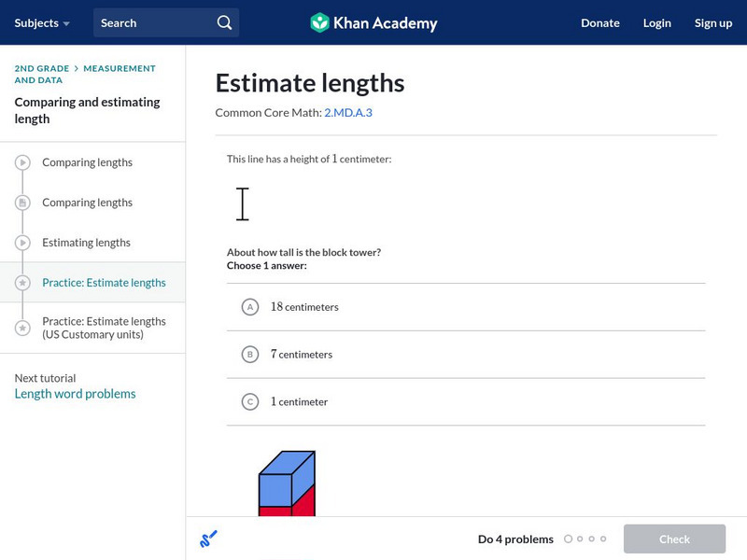Click the Donate menu item
Viewport: 747px width, 560px height.
pyautogui.click(x=599, y=22)
